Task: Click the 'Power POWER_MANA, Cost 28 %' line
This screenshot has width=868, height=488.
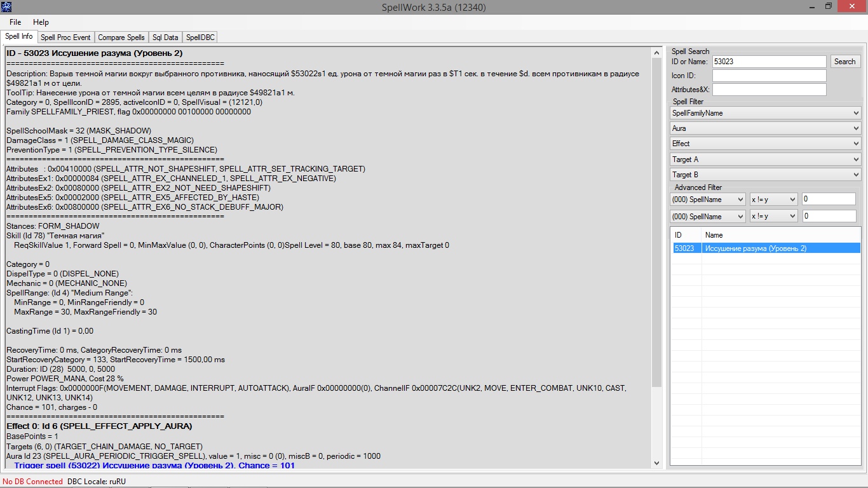Action: [x=65, y=379]
